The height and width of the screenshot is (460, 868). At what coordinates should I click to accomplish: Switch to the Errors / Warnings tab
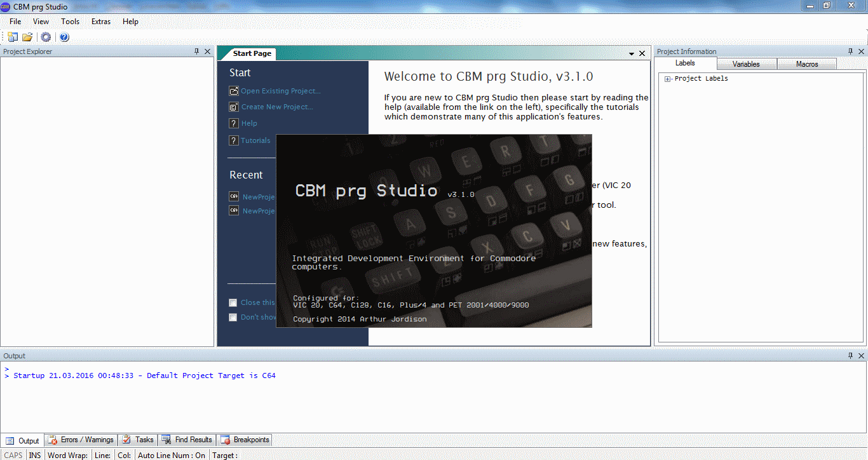click(81, 440)
